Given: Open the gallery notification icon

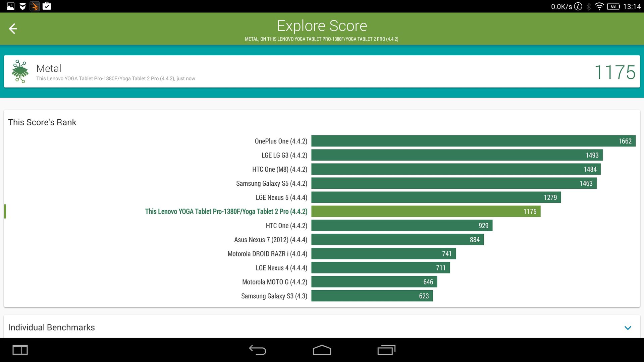Looking at the screenshot, I should tap(11, 6).
